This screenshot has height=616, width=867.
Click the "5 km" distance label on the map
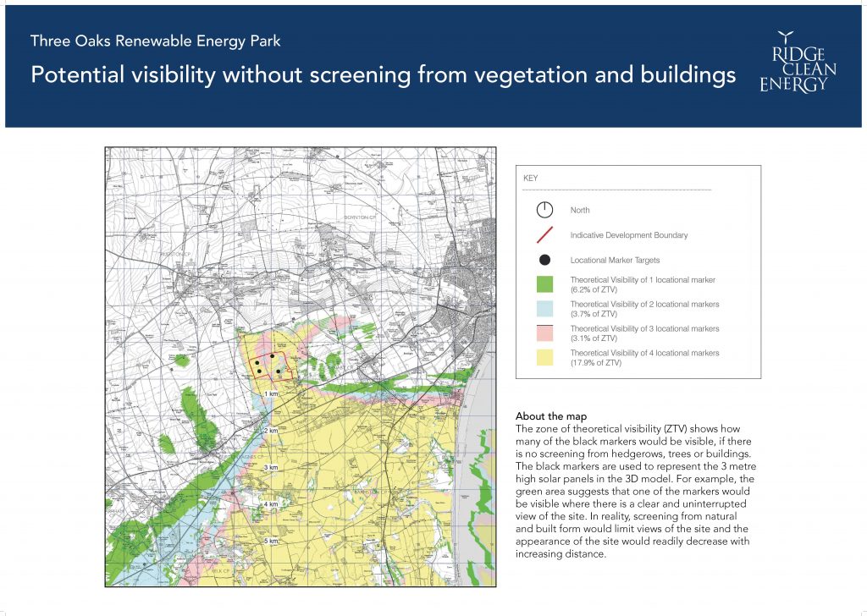271,541
